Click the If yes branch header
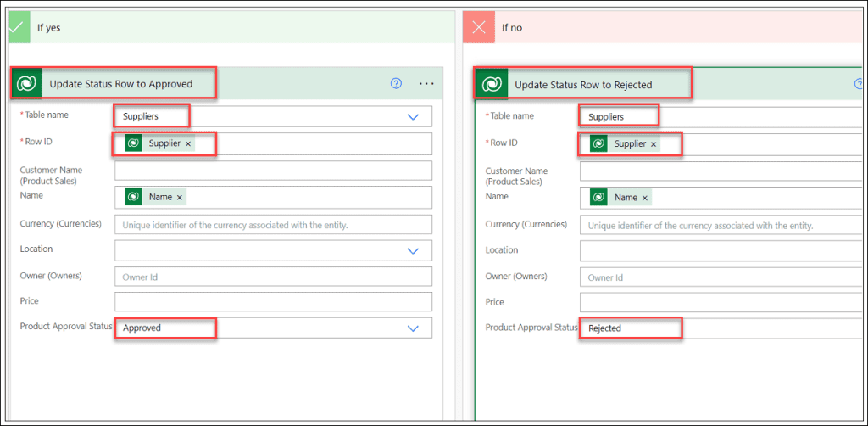 231,27
